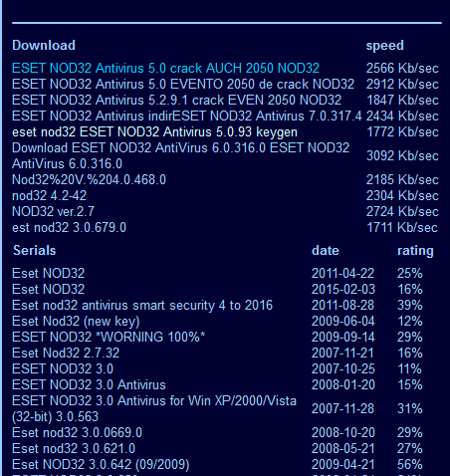The height and width of the screenshot is (476, 450).
Task: Open nod32 4.2-42 download link
Action: tap(49, 195)
